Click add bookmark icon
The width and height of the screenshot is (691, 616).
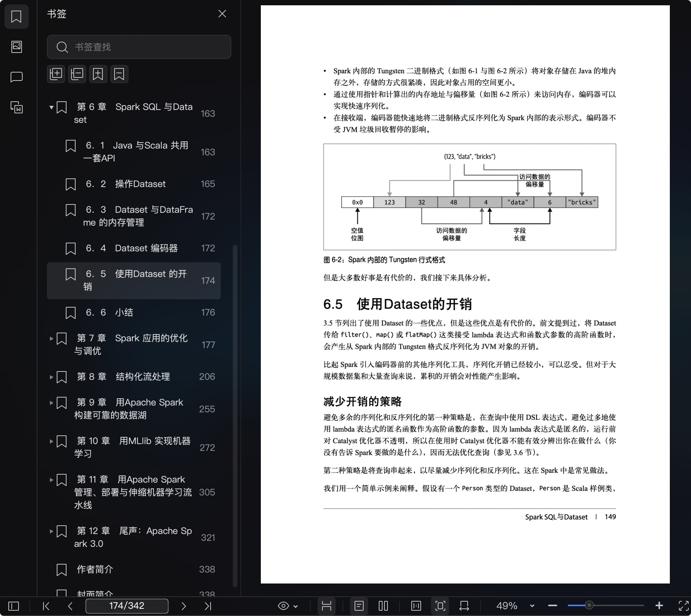pyautogui.click(x=98, y=74)
